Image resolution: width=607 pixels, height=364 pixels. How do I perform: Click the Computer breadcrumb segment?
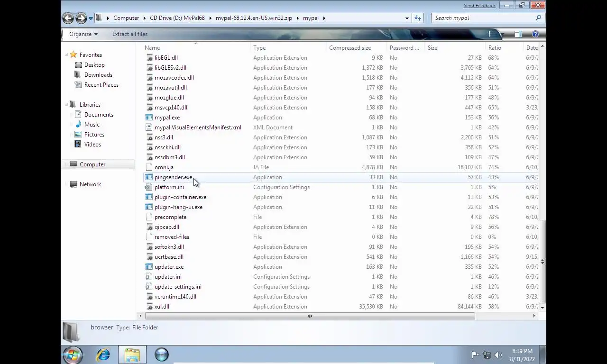[x=126, y=18]
